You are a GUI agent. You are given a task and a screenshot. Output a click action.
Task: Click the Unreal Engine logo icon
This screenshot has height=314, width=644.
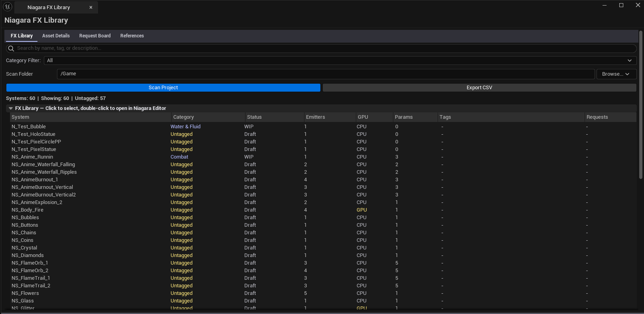8,7
